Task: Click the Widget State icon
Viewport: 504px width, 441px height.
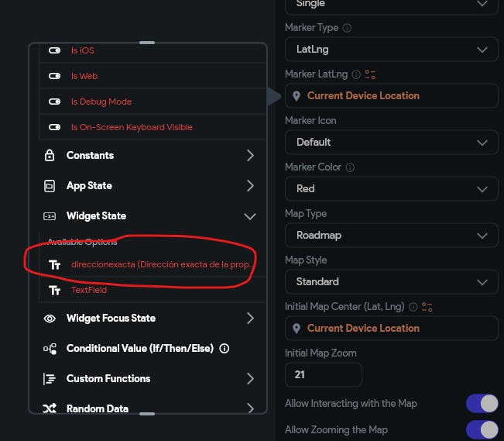Action: 50,216
